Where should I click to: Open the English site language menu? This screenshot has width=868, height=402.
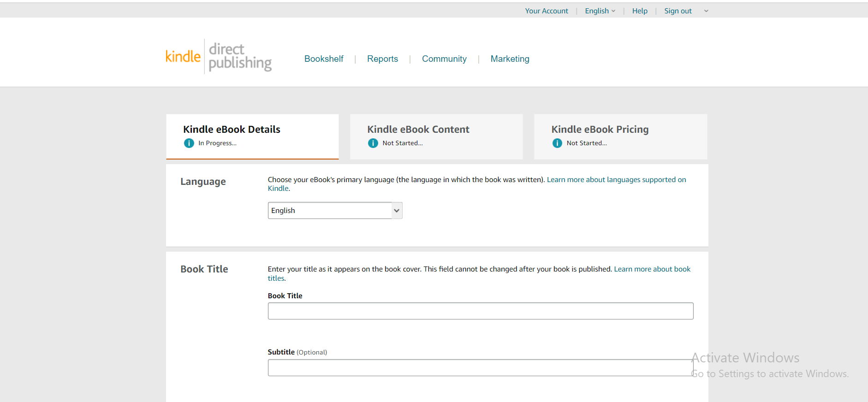[600, 11]
